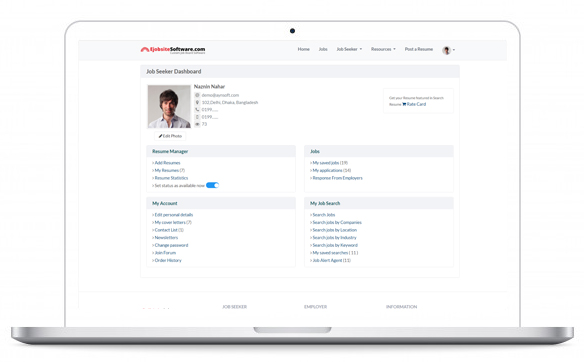
Task: Click the EMPLOYER footer heading
Action: coord(315,307)
